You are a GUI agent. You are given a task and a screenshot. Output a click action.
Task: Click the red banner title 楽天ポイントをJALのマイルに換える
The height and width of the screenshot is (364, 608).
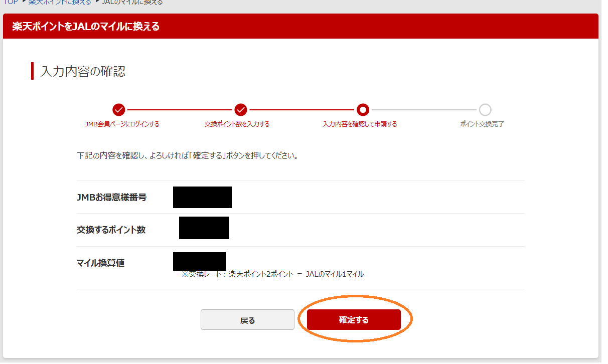(86, 27)
